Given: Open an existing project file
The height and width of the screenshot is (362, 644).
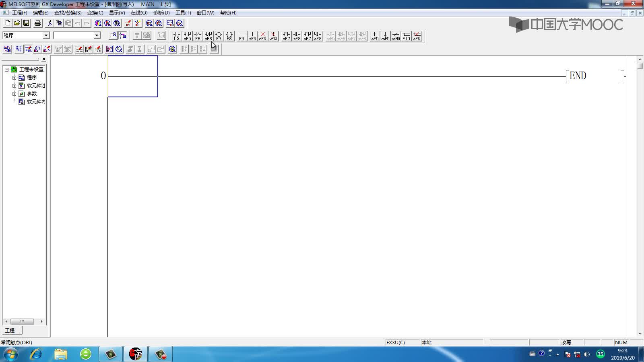Looking at the screenshot, I should [17, 23].
